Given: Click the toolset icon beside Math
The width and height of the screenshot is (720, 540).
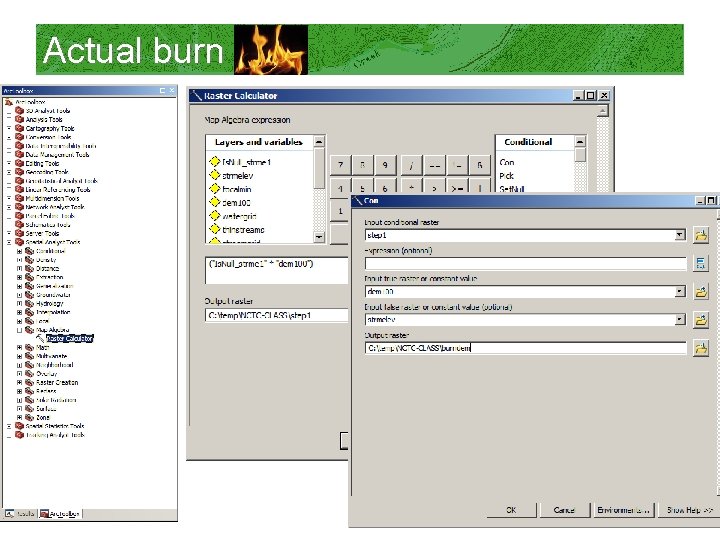Looking at the screenshot, I should [30, 347].
